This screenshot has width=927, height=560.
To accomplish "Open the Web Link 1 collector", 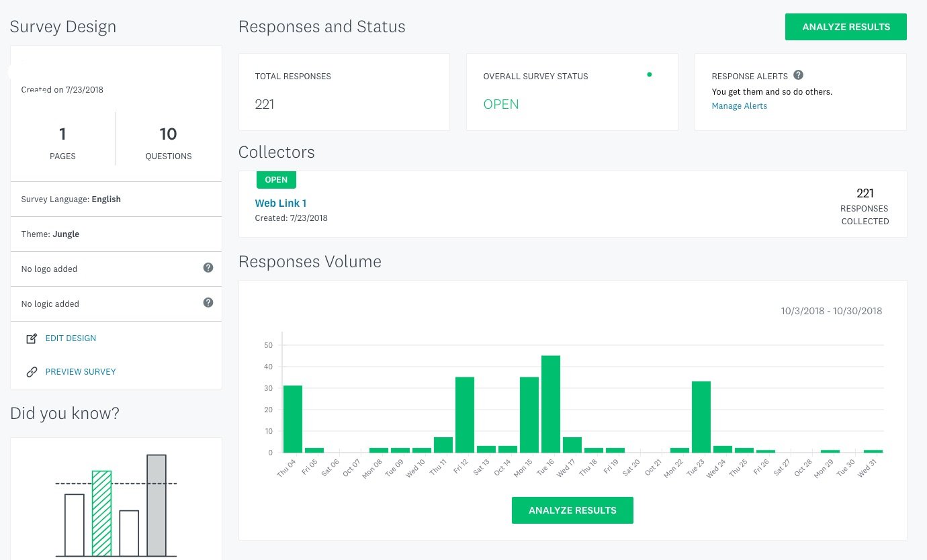I will pyautogui.click(x=281, y=203).
